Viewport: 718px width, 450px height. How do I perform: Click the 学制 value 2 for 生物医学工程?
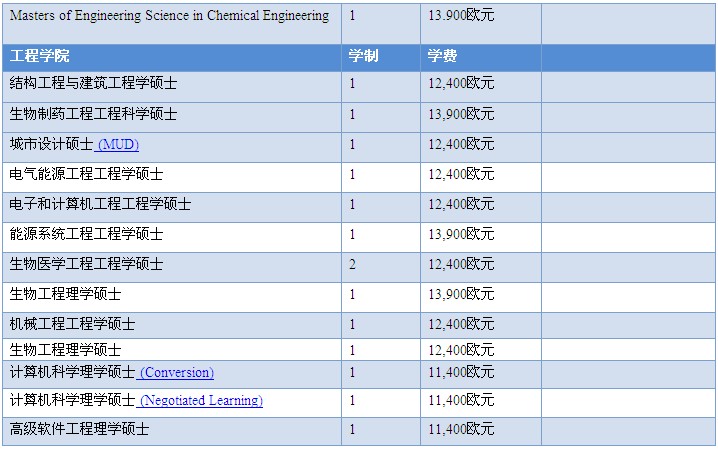point(352,265)
